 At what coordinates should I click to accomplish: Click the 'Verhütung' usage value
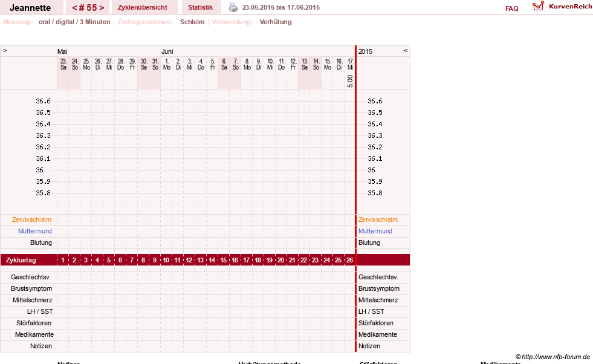tap(276, 22)
